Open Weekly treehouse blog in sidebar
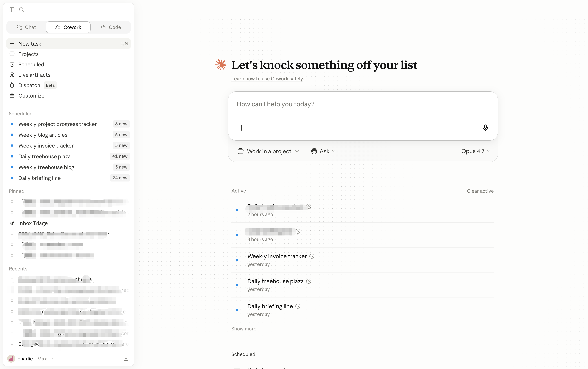This screenshot has width=588, height=369. [69, 167]
